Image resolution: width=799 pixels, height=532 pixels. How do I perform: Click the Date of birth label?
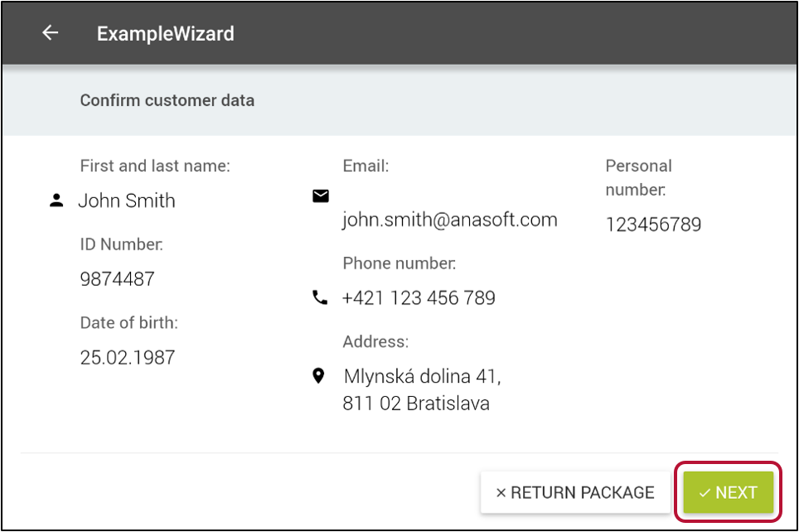[128, 323]
